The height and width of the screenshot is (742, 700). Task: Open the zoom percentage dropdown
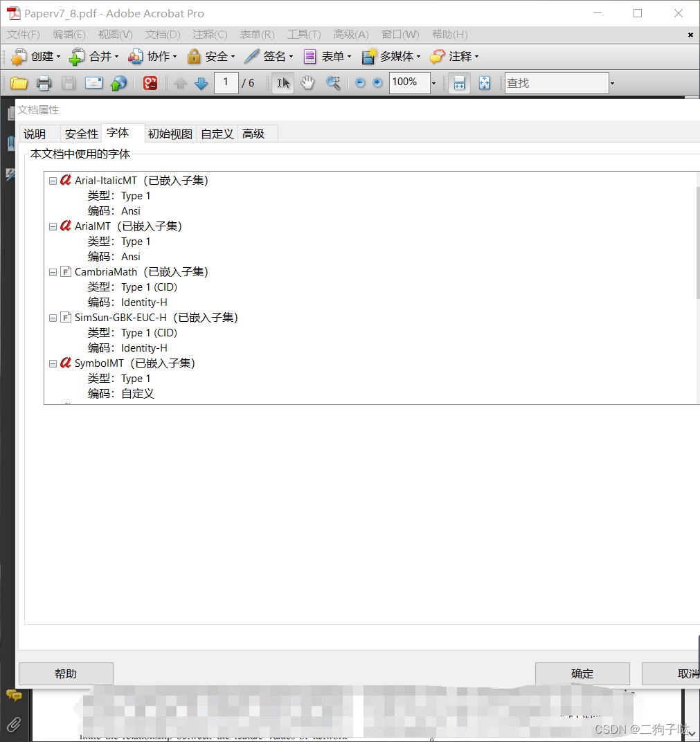pyautogui.click(x=433, y=82)
